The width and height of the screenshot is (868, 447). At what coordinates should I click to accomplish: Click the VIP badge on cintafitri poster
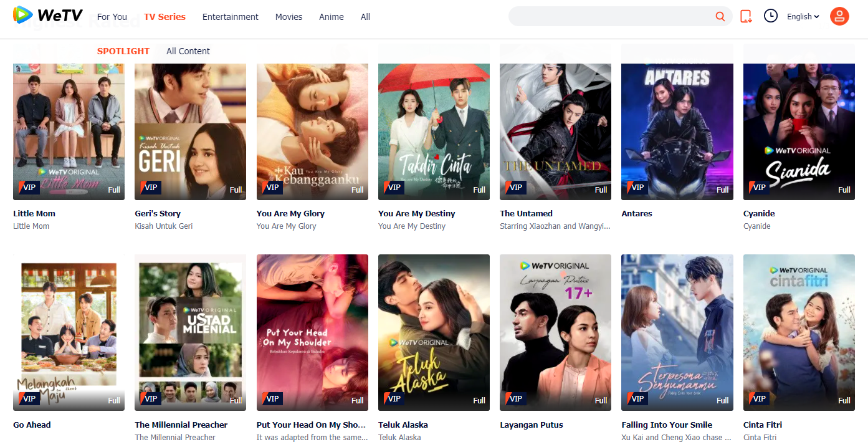[758, 398]
